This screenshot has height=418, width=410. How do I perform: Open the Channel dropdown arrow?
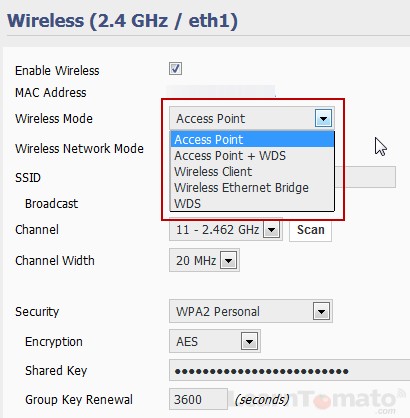point(272,230)
